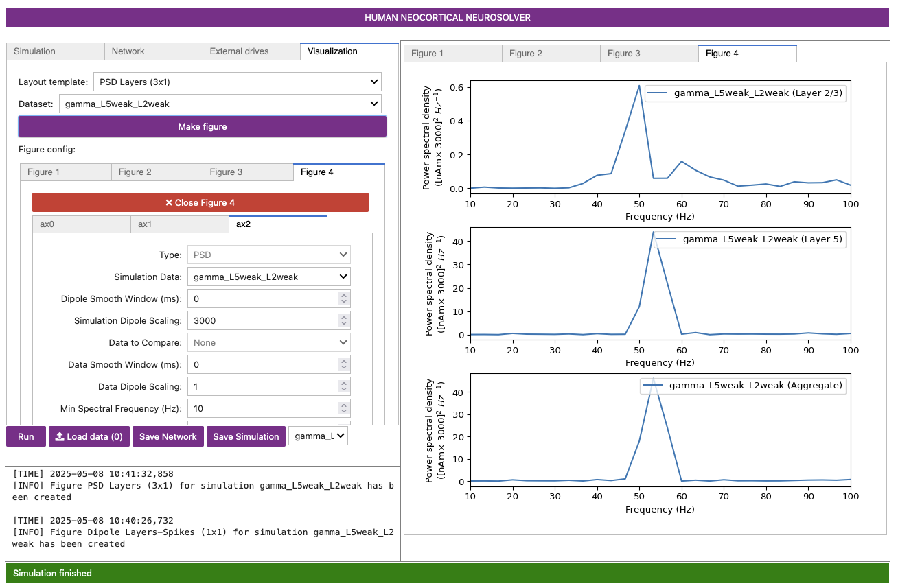This screenshot has height=588, width=898.
Task: Show Figure 3 in the plot panel
Action: point(649,54)
